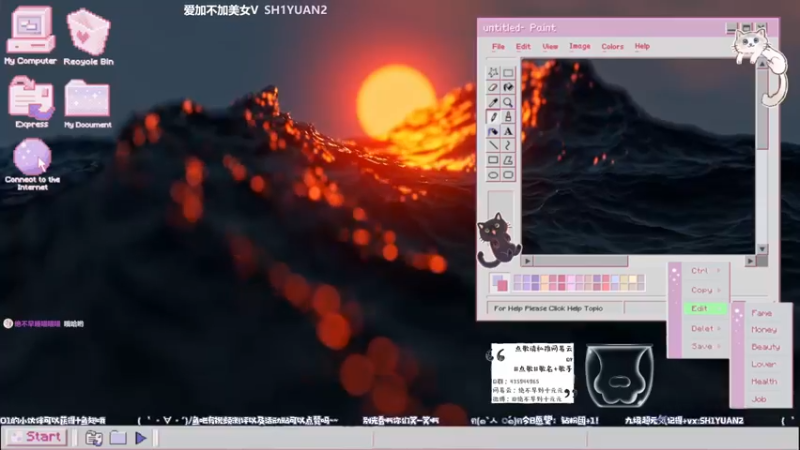Image resolution: width=800 pixels, height=450 pixels.
Task: Select the Rectangle shape tool
Action: [x=493, y=160]
